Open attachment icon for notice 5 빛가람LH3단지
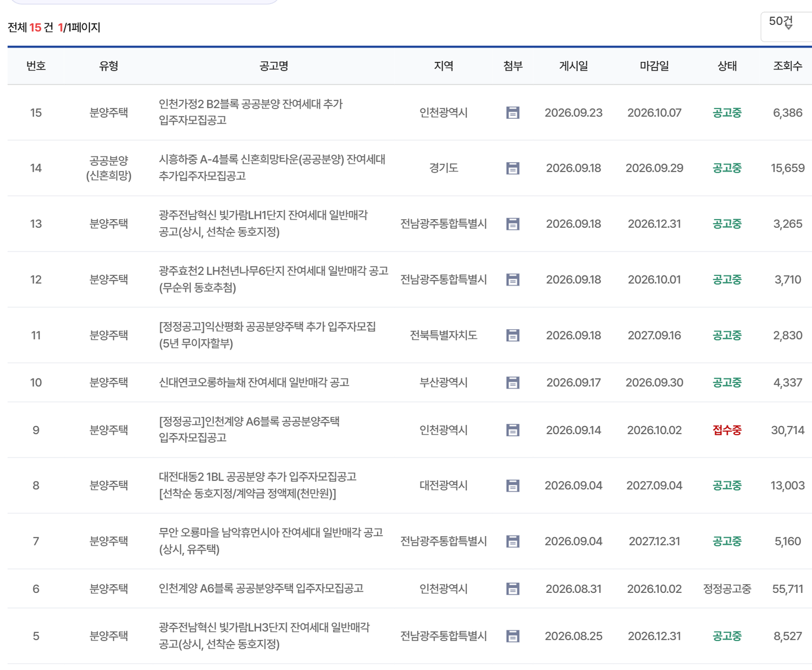The height and width of the screenshot is (670, 812). (x=513, y=636)
